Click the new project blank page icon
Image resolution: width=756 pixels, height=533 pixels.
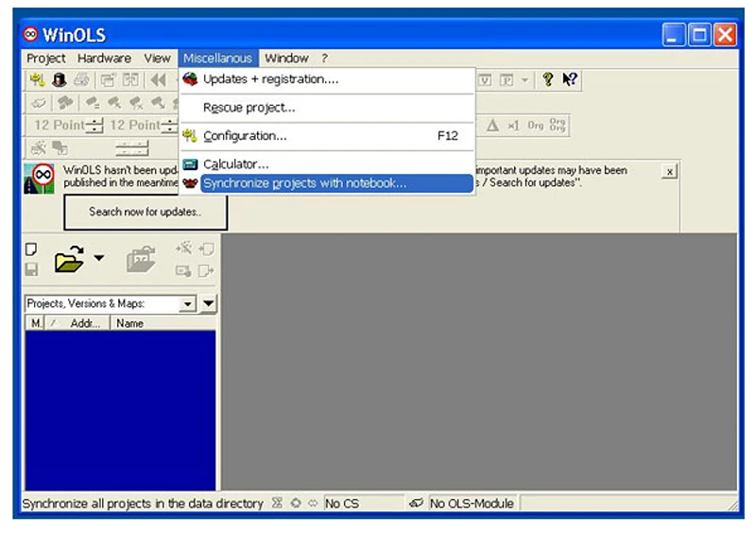click(31, 249)
